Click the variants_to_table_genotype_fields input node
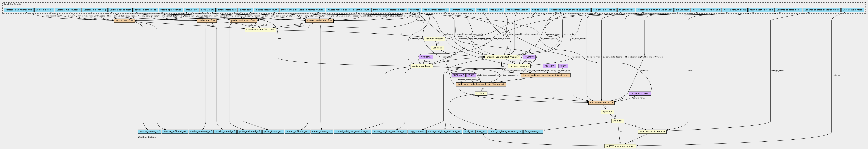This screenshot has width=868, height=149. point(821,10)
